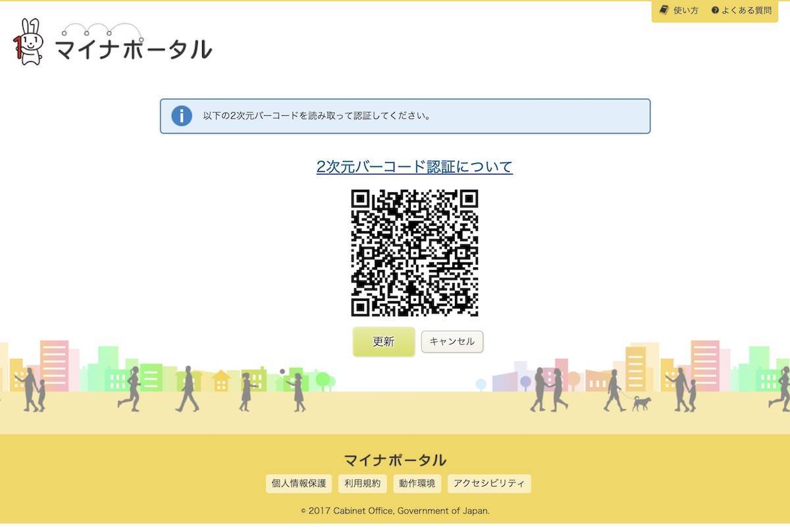This screenshot has height=532, width=790.
Task: Click the QR code image
Action: tap(415, 253)
